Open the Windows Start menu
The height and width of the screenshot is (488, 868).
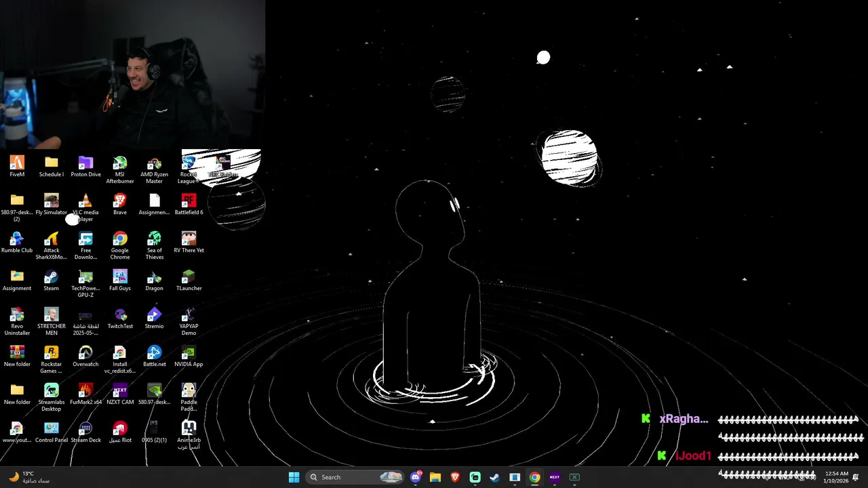coord(294,477)
